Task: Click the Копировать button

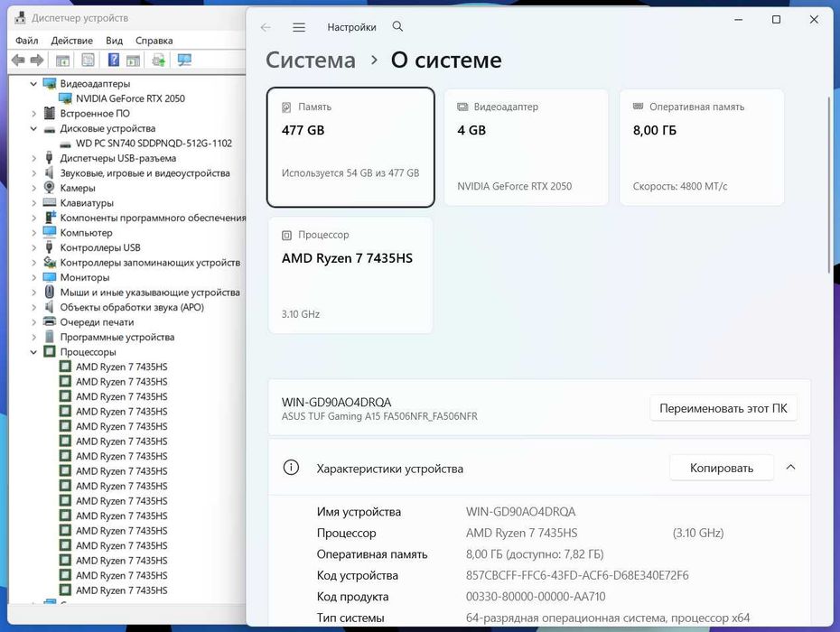Action: pos(722,468)
